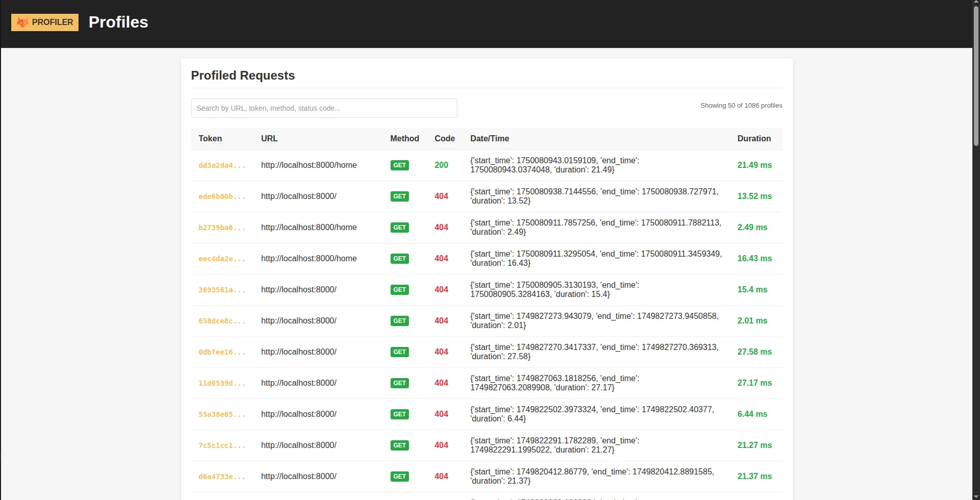This screenshot has height=500, width=980.
Task: Click the URL in the b2739ba6 row
Action: point(309,227)
